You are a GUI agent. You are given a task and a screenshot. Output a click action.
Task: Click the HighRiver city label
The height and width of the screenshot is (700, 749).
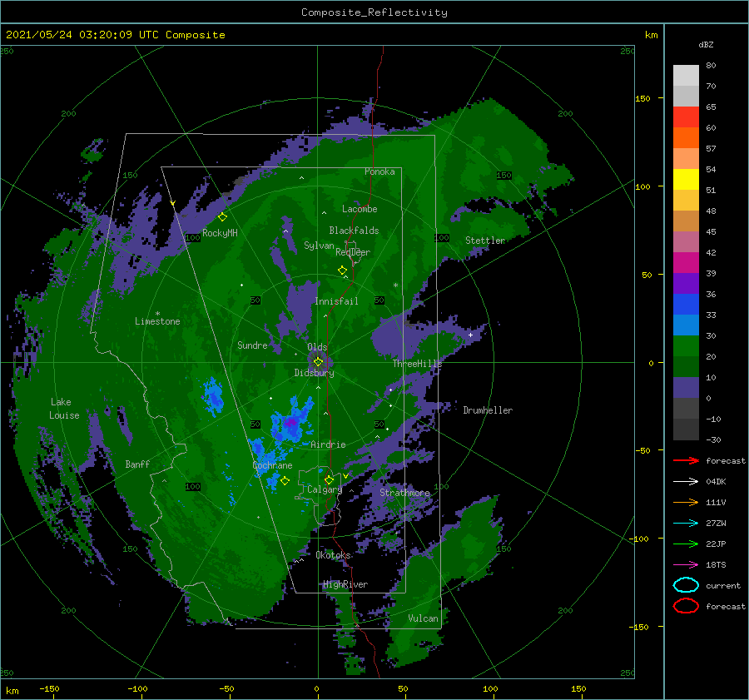point(345,584)
